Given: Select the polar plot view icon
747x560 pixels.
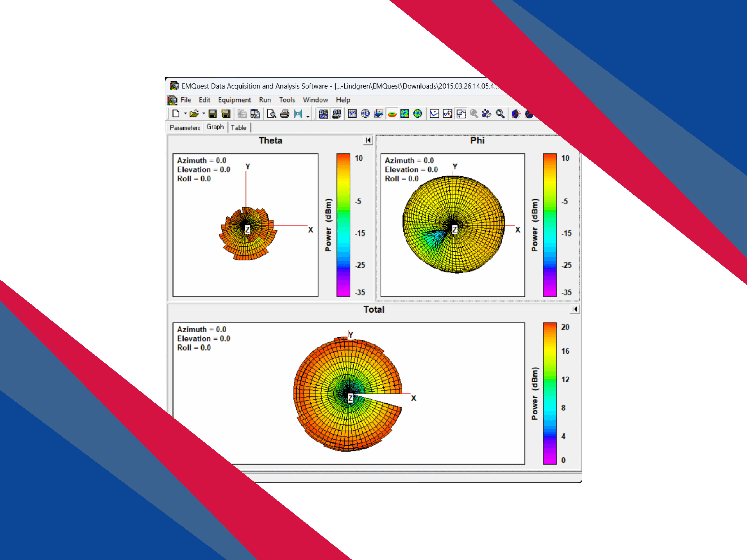Looking at the screenshot, I should (x=365, y=114).
